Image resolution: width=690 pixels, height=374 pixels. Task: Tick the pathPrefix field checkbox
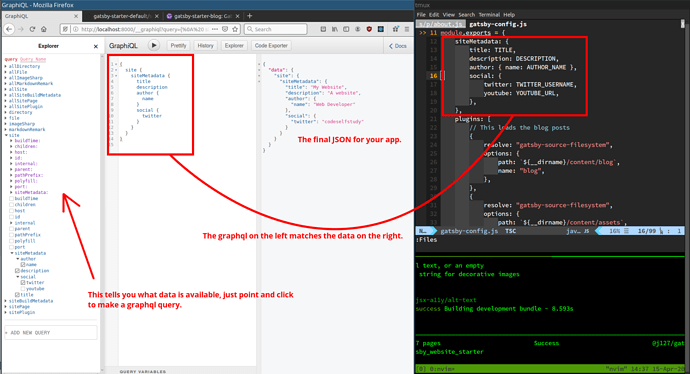pyautogui.click(x=12, y=235)
